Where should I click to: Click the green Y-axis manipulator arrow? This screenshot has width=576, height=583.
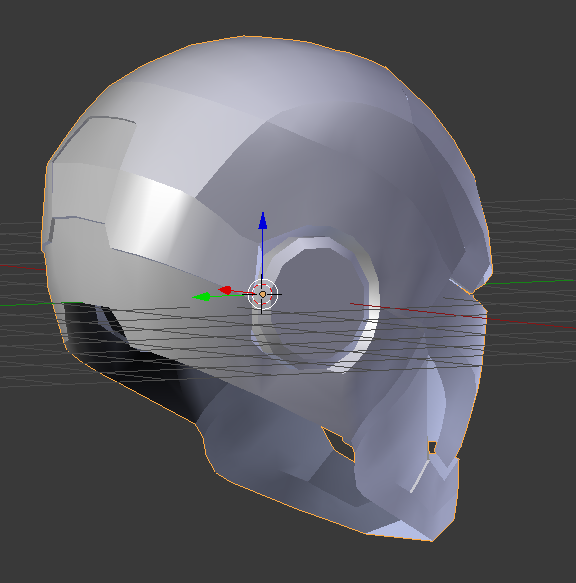[x=202, y=297]
